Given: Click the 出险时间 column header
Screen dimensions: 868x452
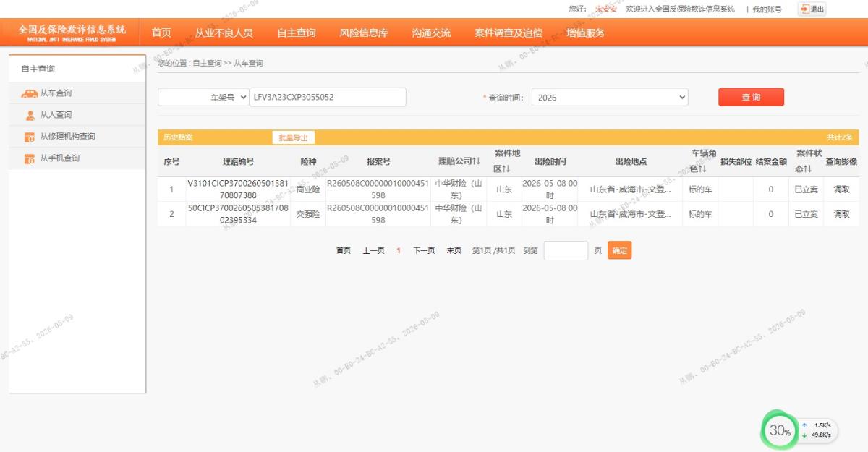Looking at the screenshot, I should (550, 161).
